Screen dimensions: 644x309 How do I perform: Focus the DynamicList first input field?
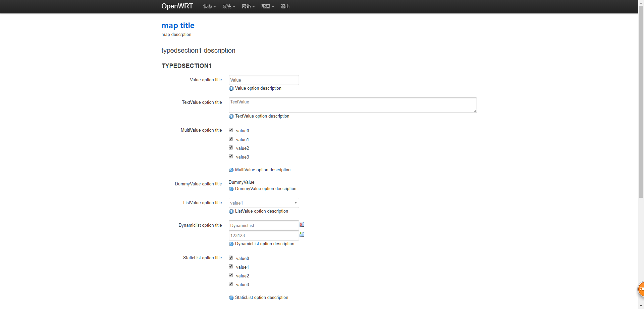(264, 225)
